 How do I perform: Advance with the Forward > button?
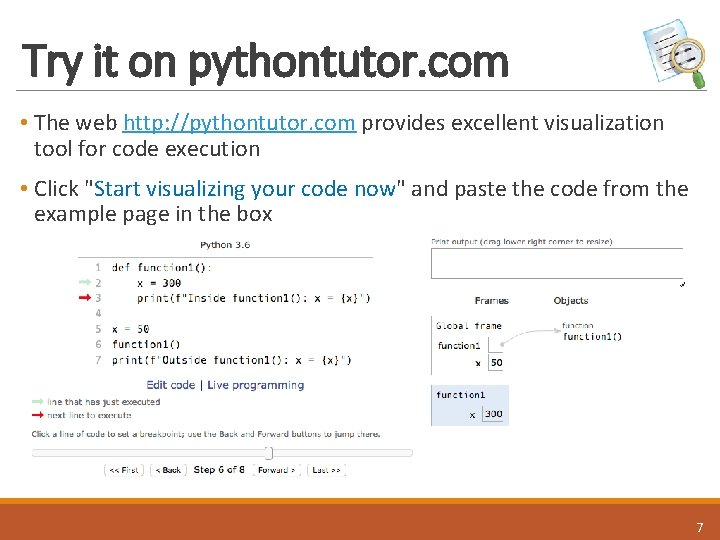click(x=276, y=470)
